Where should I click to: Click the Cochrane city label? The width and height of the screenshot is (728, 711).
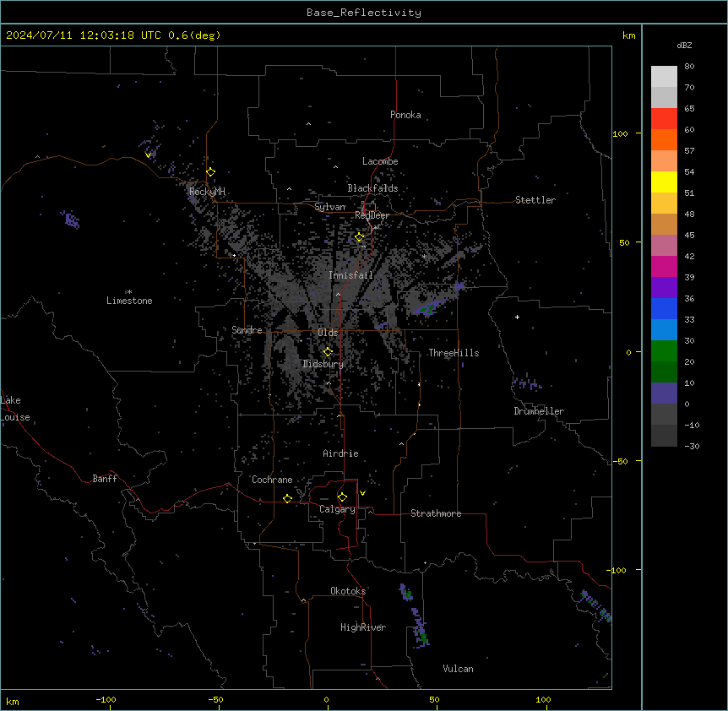pyautogui.click(x=272, y=480)
